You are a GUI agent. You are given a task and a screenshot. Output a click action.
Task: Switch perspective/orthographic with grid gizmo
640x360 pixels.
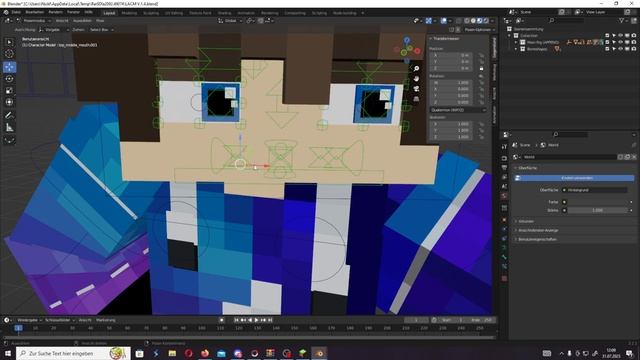[x=416, y=99]
